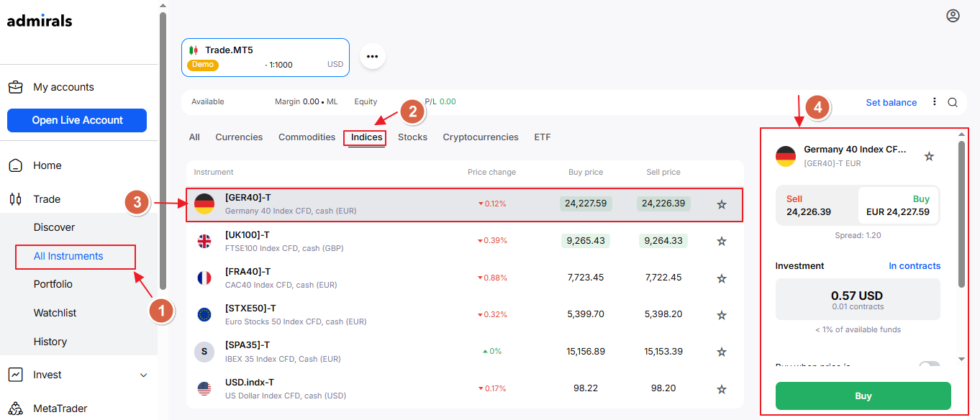The width and height of the screenshot is (980, 420).
Task: Select the Buy EUR 24,227.59 option
Action: (x=898, y=206)
